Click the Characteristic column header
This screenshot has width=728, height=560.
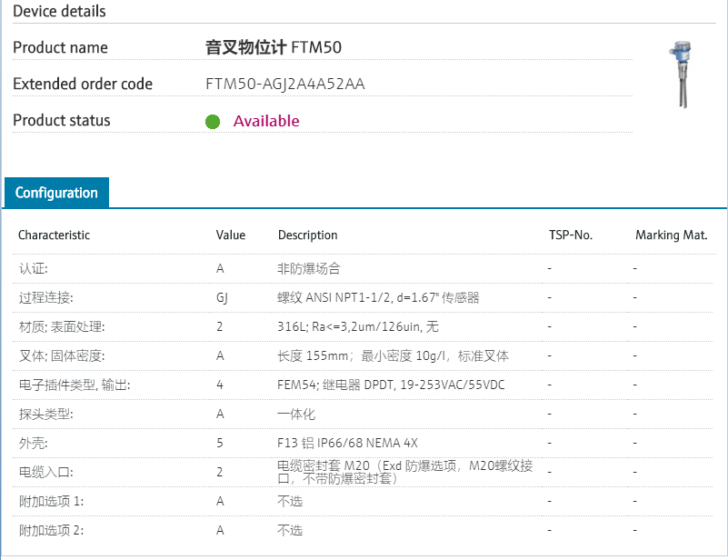[x=54, y=235]
